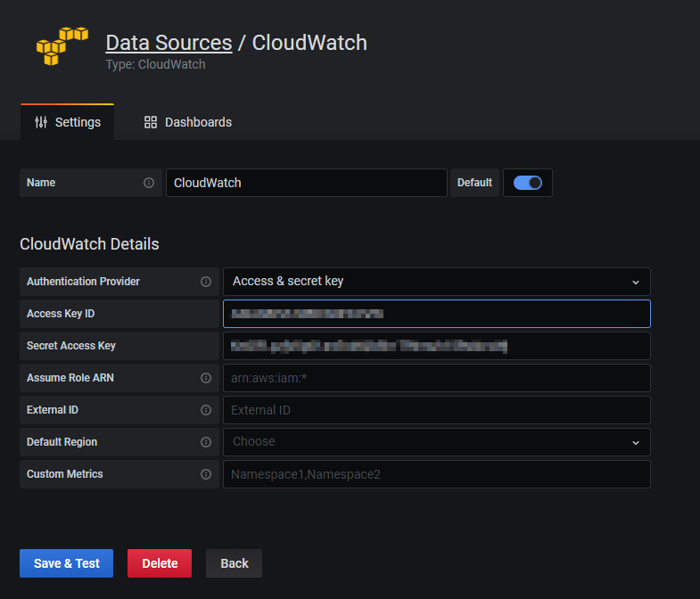Click the Authentication Provider info icon
The height and width of the screenshot is (599, 700).
(206, 282)
